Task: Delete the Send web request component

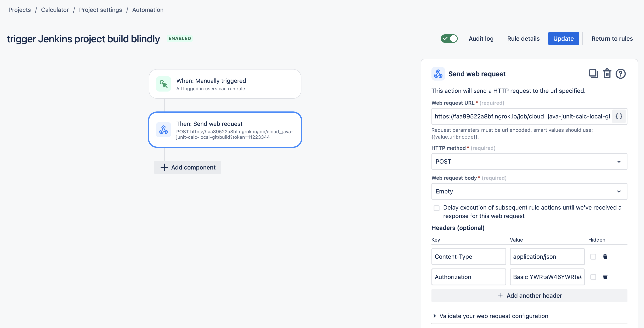Action: tap(607, 74)
